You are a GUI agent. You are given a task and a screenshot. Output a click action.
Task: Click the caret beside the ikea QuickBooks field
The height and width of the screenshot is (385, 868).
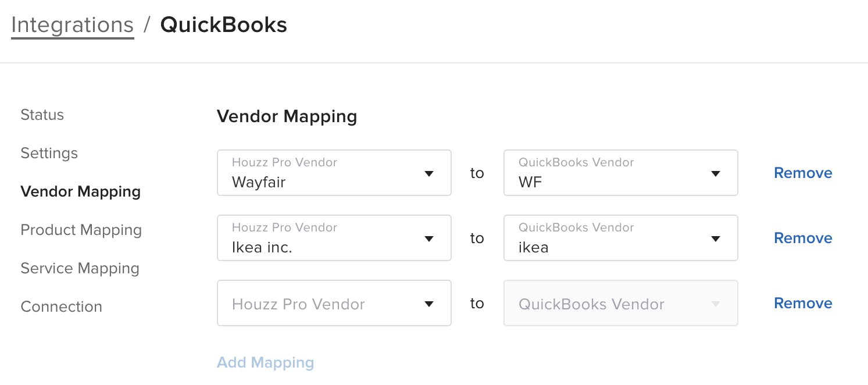[x=715, y=238]
